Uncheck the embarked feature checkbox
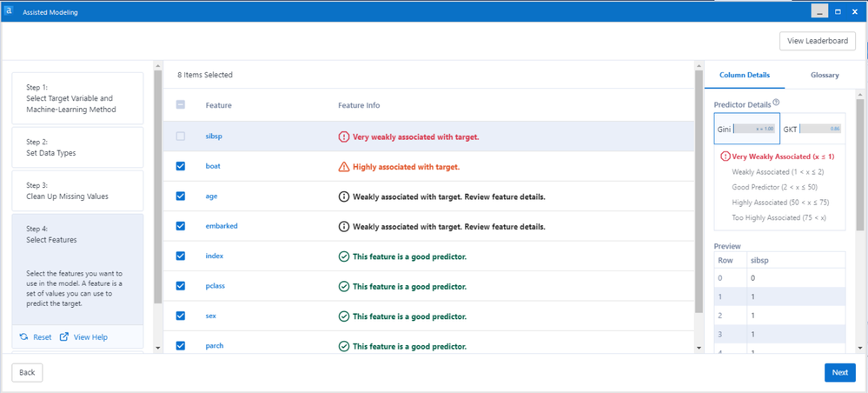Screen dimensions: 868x393 point(181,226)
